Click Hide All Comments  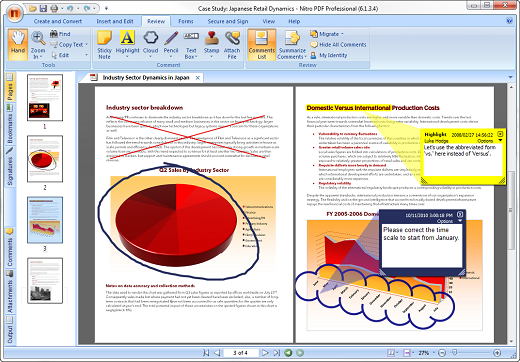click(x=338, y=45)
